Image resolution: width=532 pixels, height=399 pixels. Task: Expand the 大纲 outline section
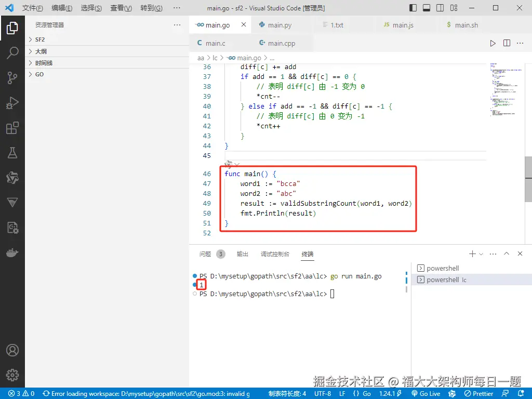tap(107, 51)
